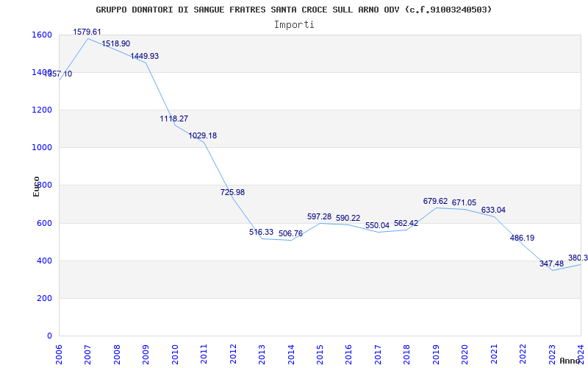Viewport: 588px width, 368px height.
Task: Click the data label 1118.27
Action: [x=174, y=118]
